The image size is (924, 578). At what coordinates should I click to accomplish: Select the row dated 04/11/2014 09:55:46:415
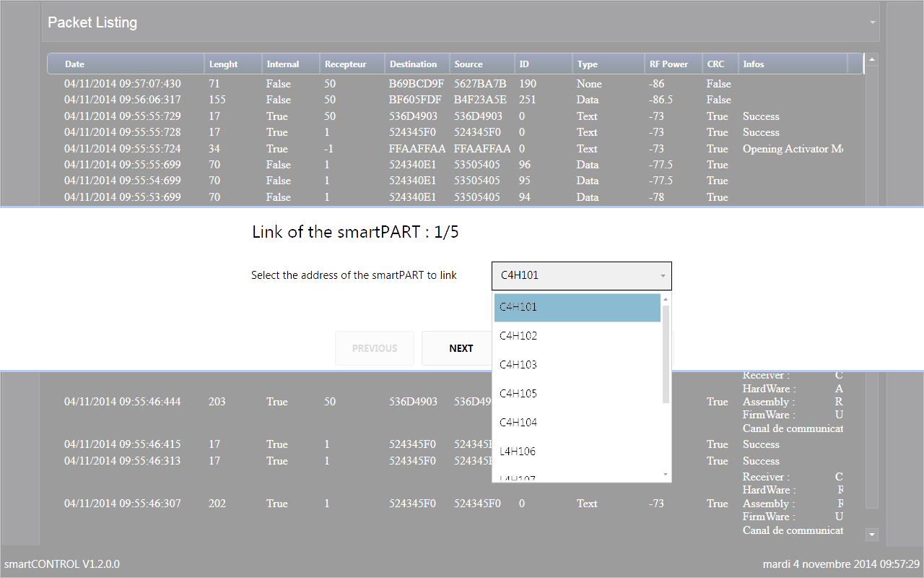[x=455, y=444]
